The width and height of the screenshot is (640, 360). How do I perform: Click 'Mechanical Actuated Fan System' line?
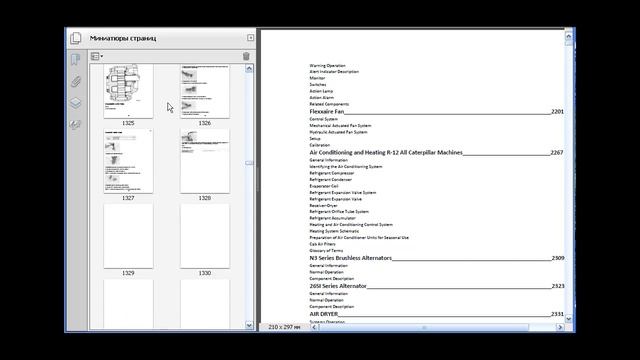[340, 126]
